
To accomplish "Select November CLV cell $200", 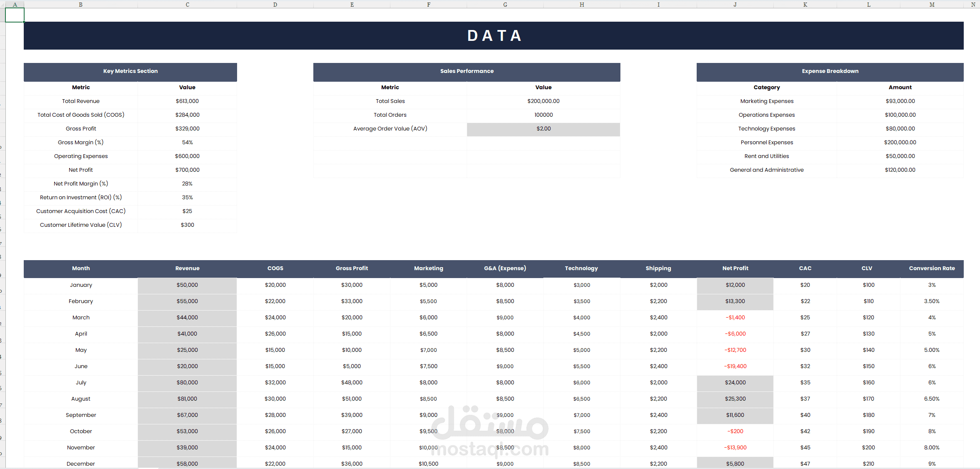I will click(868, 448).
